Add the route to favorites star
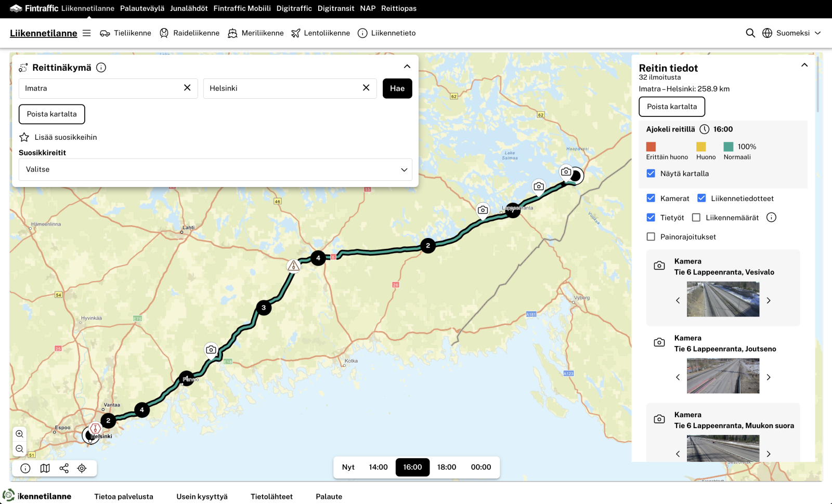Image resolution: width=832 pixels, height=504 pixels. point(24,137)
